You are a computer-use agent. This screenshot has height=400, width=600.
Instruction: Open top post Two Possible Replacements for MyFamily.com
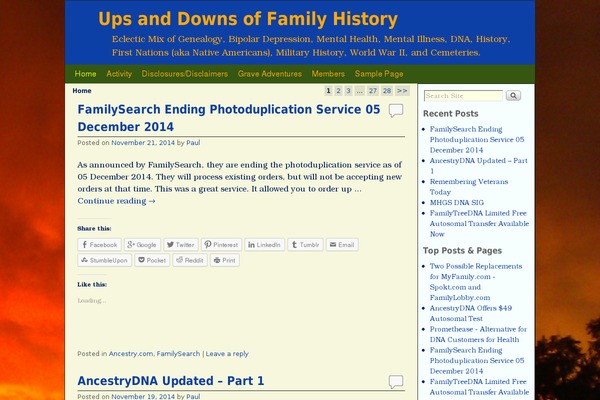476,282
